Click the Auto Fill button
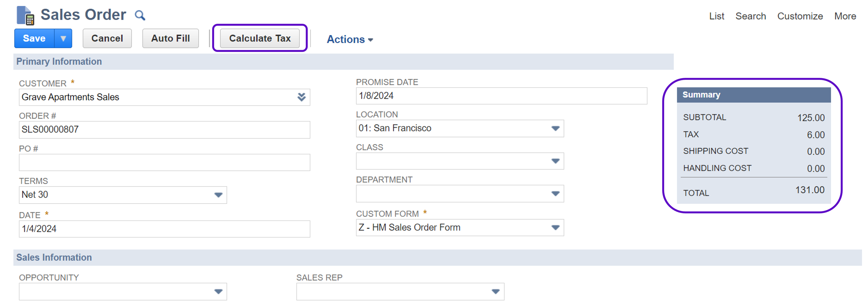This screenshot has width=868, height=305. (170, 39)
